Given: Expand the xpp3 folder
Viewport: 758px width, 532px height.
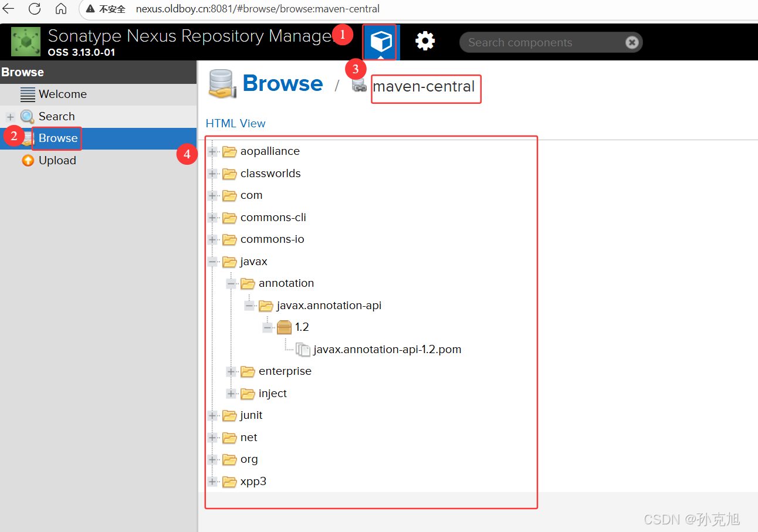Looking at the screenshot, I should [x=212, y=482].
